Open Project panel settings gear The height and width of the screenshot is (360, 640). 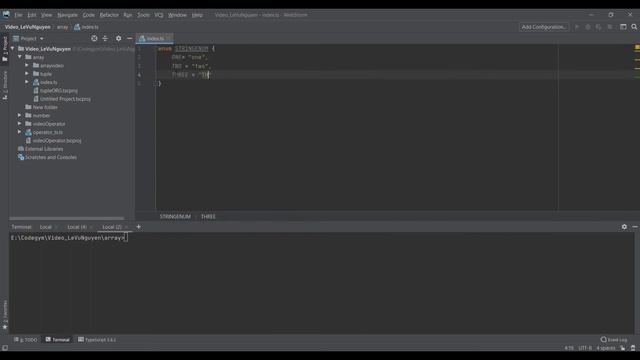click(118, 38)
